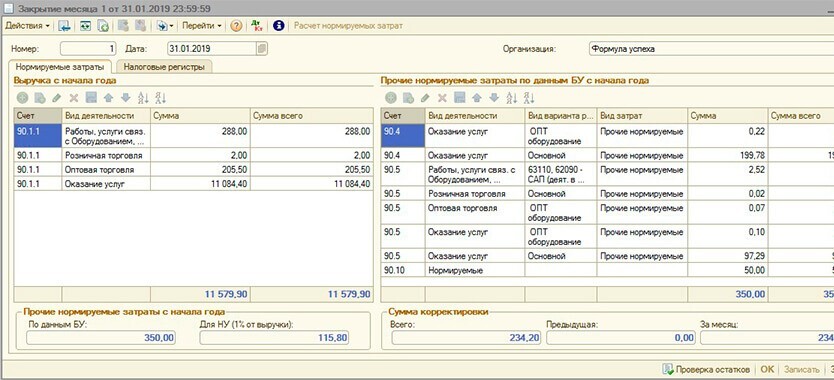834x380 pixels.
Task: Sort descending icon in Прочие затраты table toolbar
Action: (x=529, y=98)
